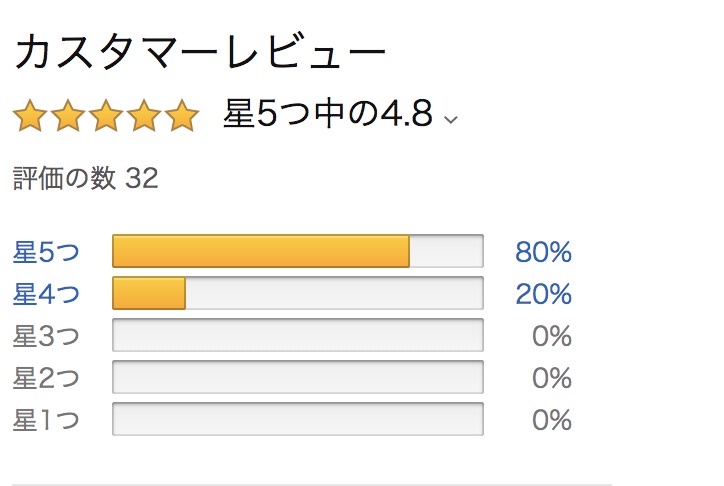The width and height of the screenshot is (724, 486).
Task: Click the empty 1-star histogram bar
Action: 298,419
